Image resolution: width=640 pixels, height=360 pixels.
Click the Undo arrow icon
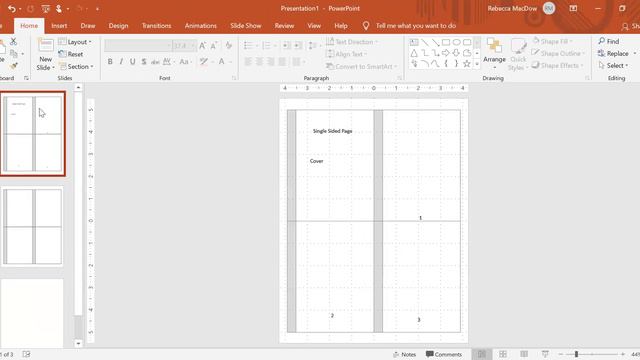pyautogui.click(x=11, y=9)
